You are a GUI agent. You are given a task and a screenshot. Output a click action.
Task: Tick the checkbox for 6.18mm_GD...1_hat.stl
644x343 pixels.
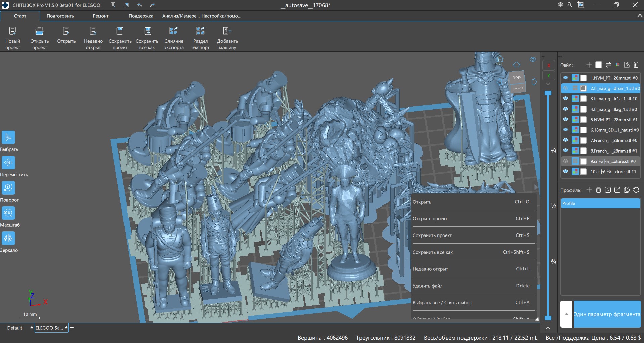click(583, 130)
